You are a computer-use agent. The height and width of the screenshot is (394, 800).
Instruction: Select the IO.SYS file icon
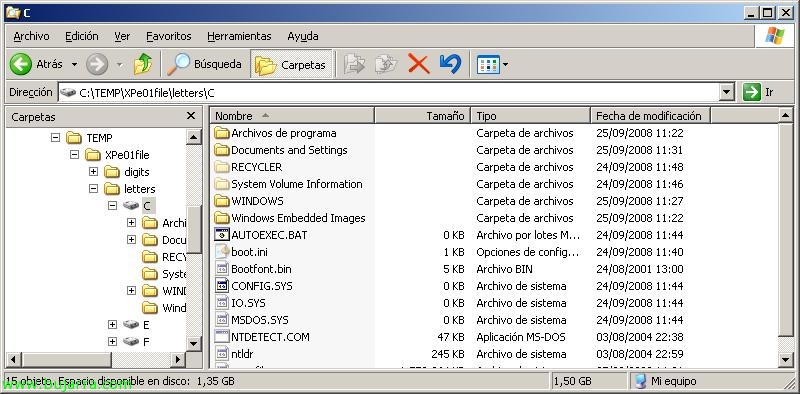[221, 303]
